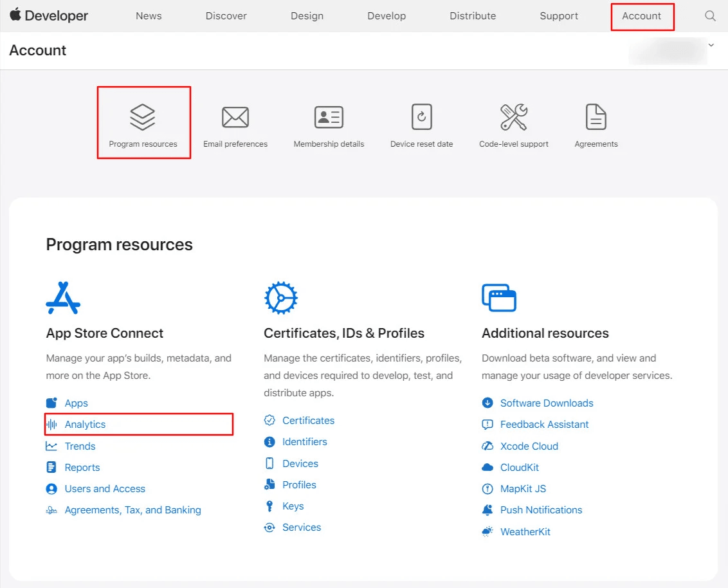Screen dimensions: 728x588
Task: Open the WeatherKit link
Action: [x=525, y=531]
